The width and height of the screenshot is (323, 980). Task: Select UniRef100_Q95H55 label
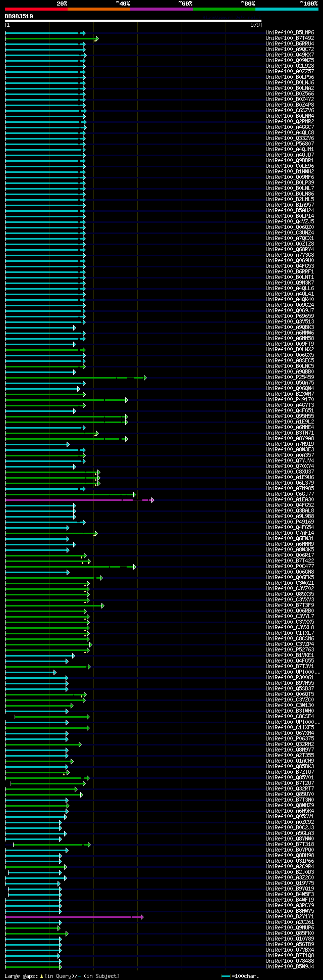[x=290, y=416]
